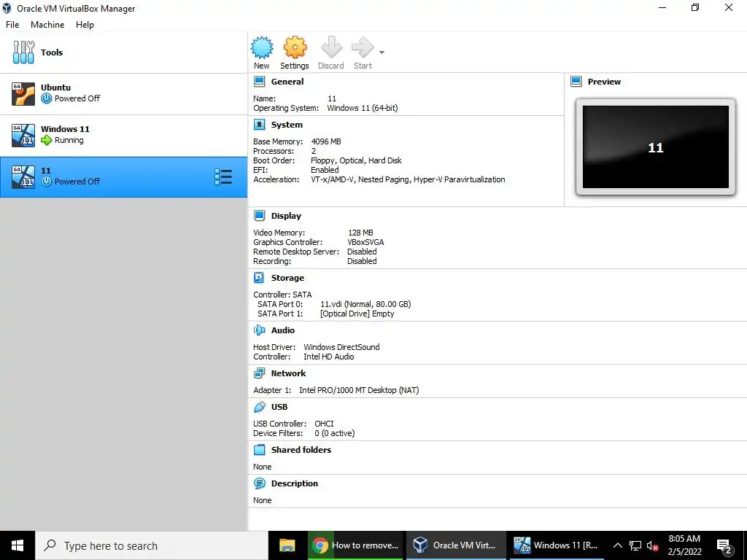Screen dimensions: 747x560
Task: Click the taskbar clock showing 8:05 AM
Action: pyautogui.click(x=684, y=545)
